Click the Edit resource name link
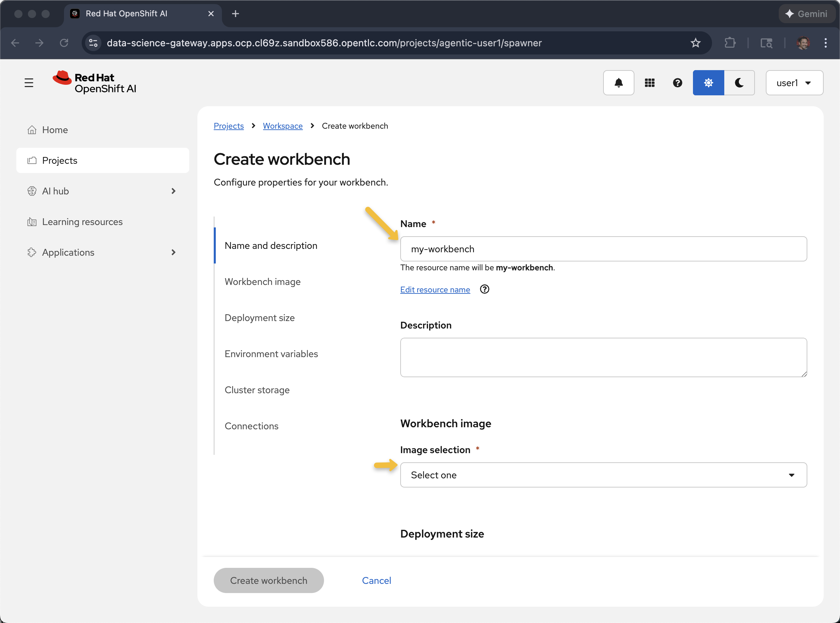Screen dimensions: 840x623 [x=435, y=290]
